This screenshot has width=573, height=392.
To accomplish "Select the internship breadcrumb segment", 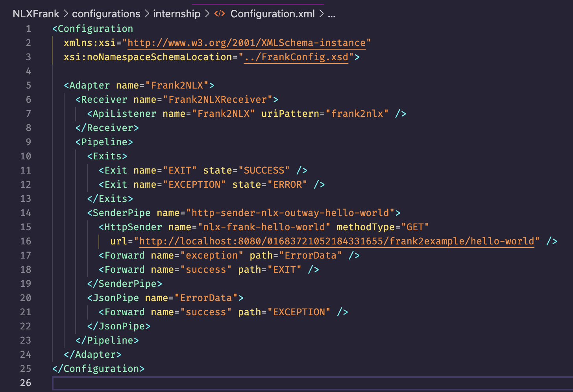I will coord(177,14).
